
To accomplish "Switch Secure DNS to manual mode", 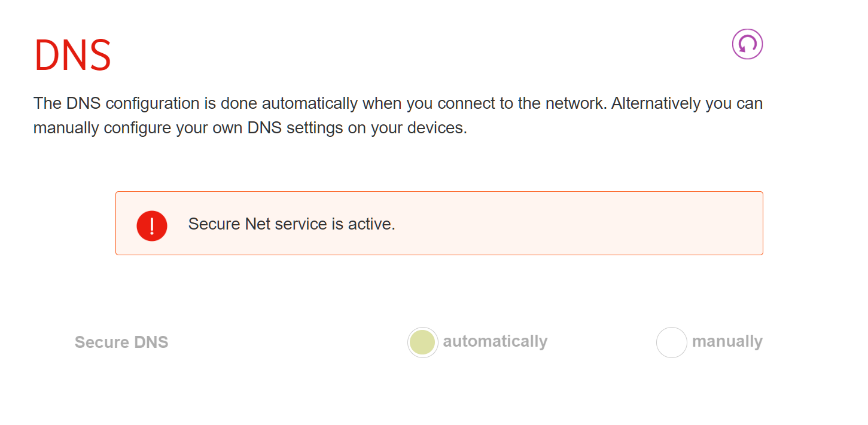I will [671, 343].
